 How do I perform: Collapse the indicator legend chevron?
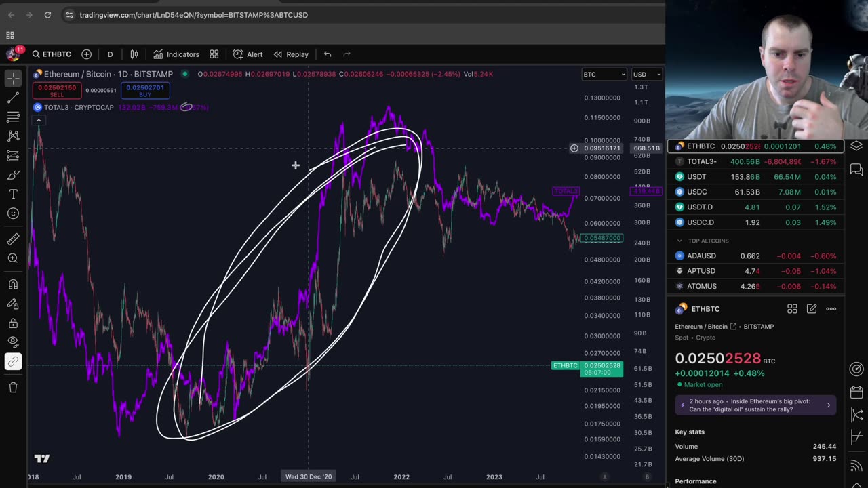point(39,121)
